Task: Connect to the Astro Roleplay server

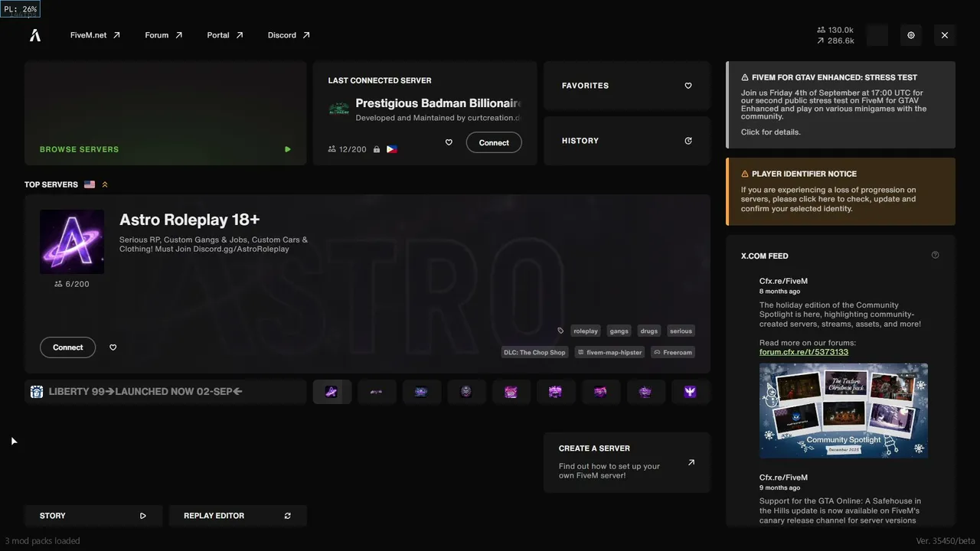Action: [68, 347]
